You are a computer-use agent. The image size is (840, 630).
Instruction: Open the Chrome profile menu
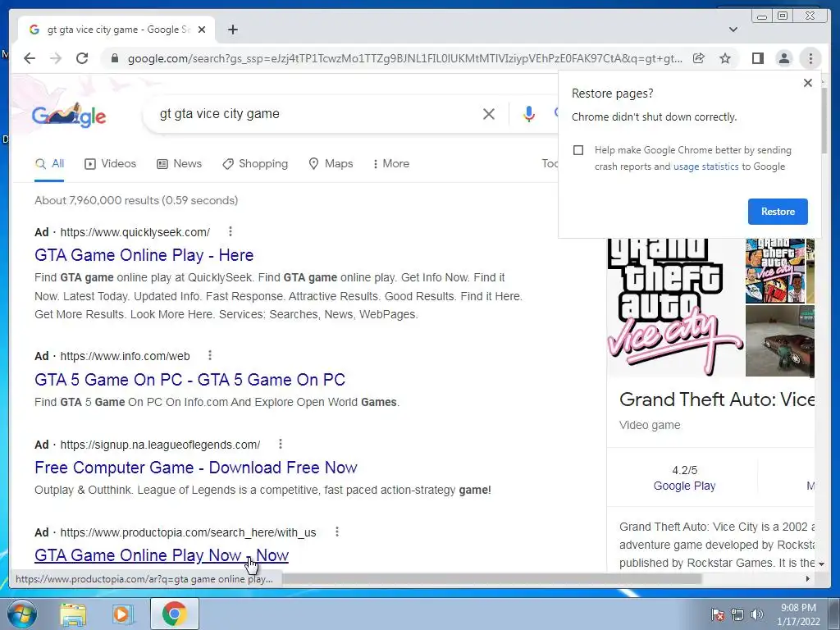click(x=783, y=58)
